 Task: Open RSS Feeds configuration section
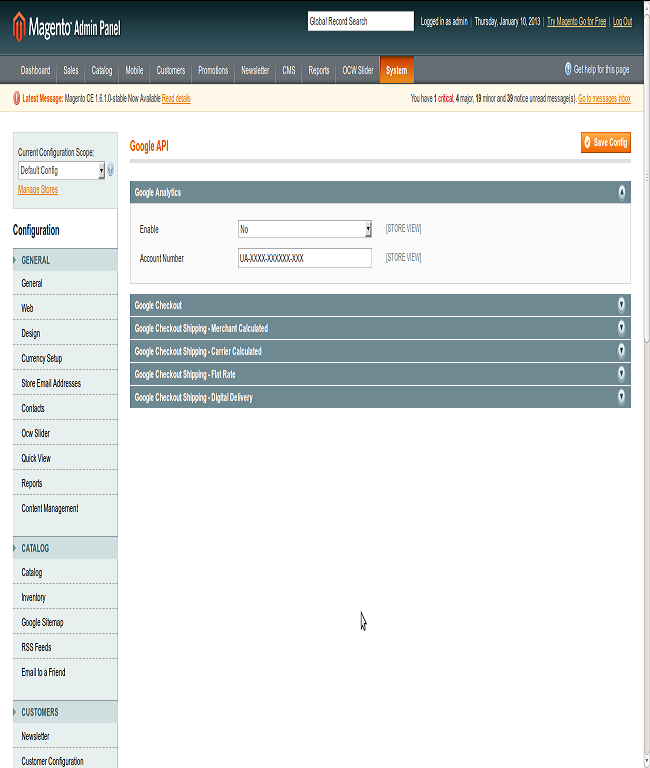pyautogui.click(x=65, y=647)
